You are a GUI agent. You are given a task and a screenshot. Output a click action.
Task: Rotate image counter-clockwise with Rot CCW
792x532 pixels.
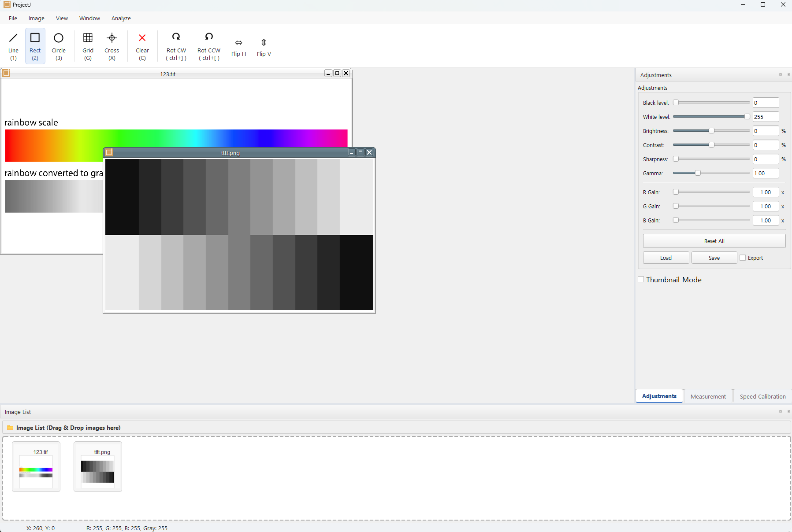pyautogui.click(x=209, y=46)
